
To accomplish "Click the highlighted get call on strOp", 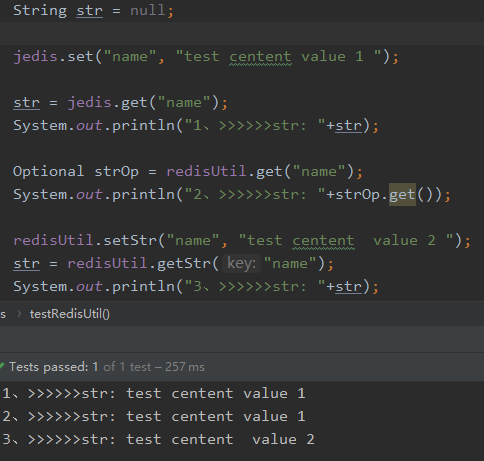I will click(x=402, y=194).
